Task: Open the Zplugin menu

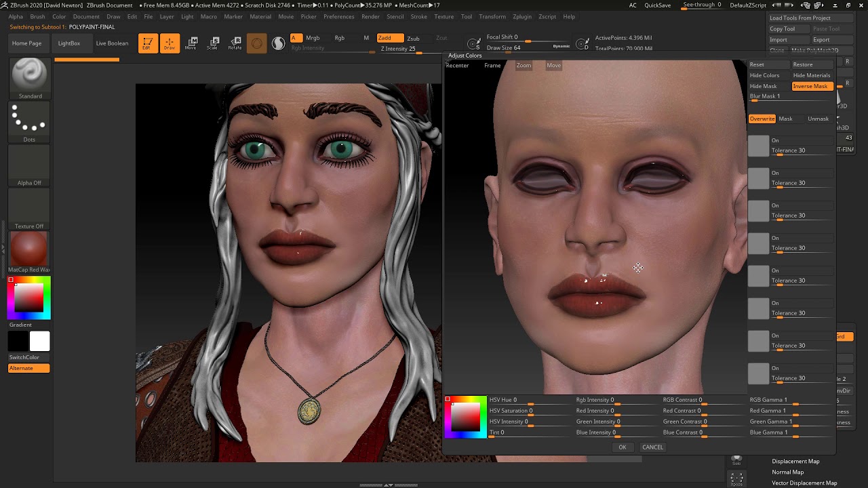Action: [x=522, y=16]
